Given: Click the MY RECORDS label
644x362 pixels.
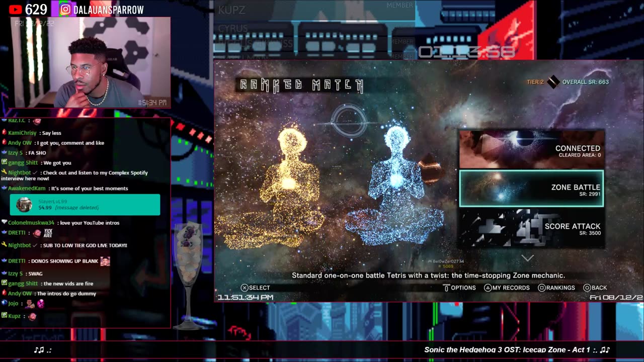Looking at the screenshot, I should [x=511, y=288].
